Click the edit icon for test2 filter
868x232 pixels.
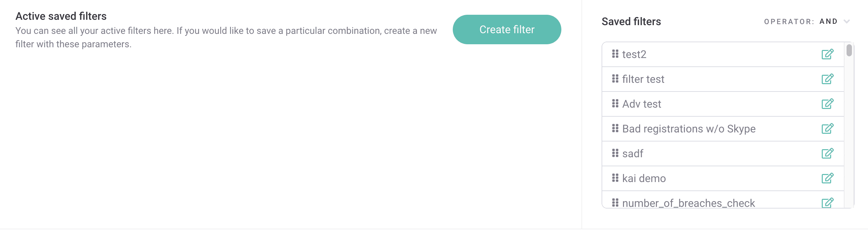click(827, 54)
